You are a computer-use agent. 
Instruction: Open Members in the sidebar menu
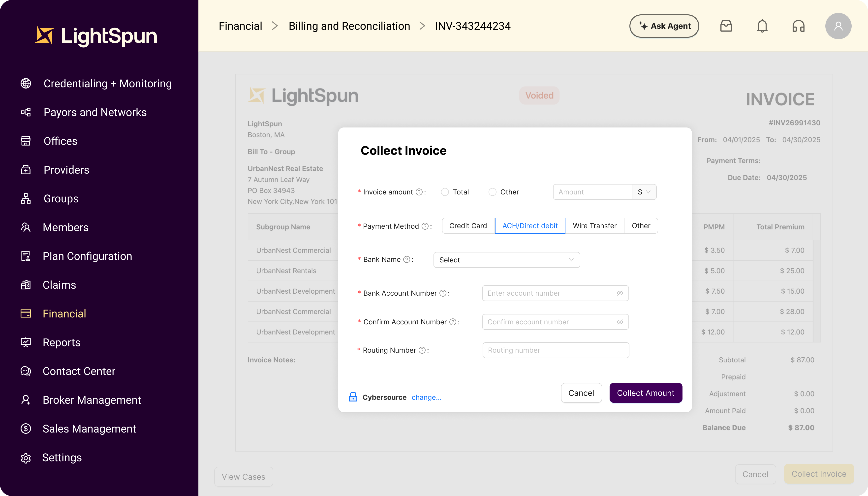[65, 227]
